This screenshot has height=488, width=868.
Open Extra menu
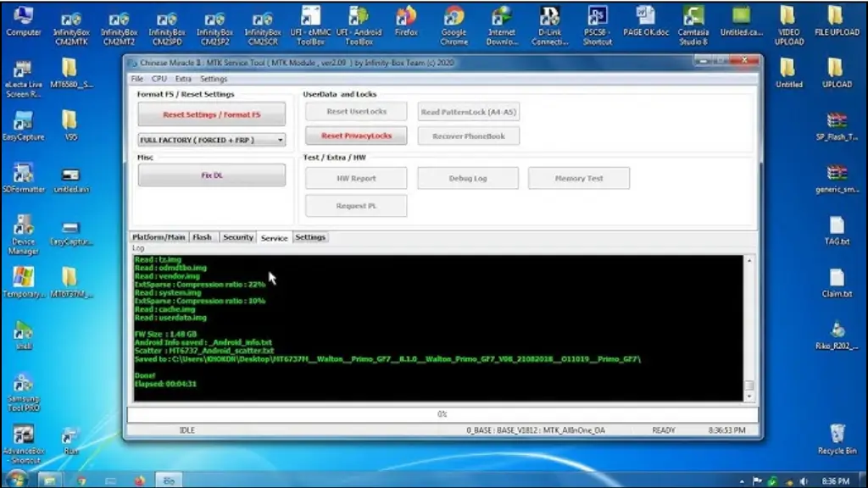coord(183,79)
